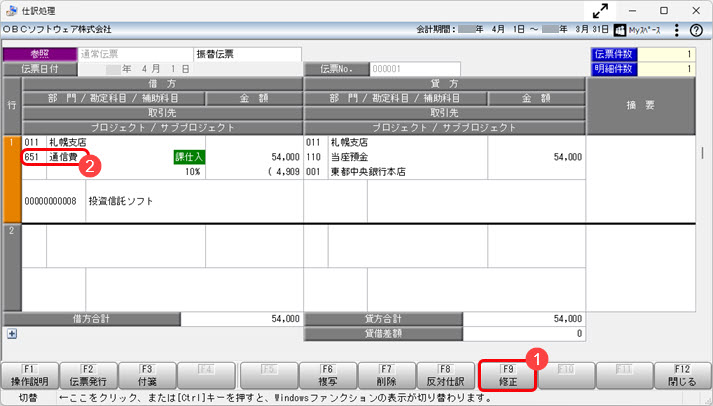Image resolution: width=713 pixels, height=406 pixels.
Task: Click supplier code 0000000008
Action: [x=50, y=201]
